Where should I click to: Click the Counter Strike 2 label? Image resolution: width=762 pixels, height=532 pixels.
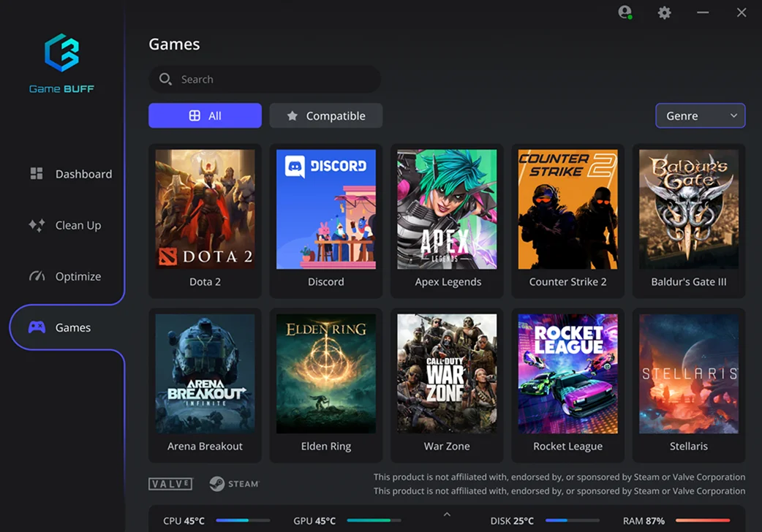(568, 282)
